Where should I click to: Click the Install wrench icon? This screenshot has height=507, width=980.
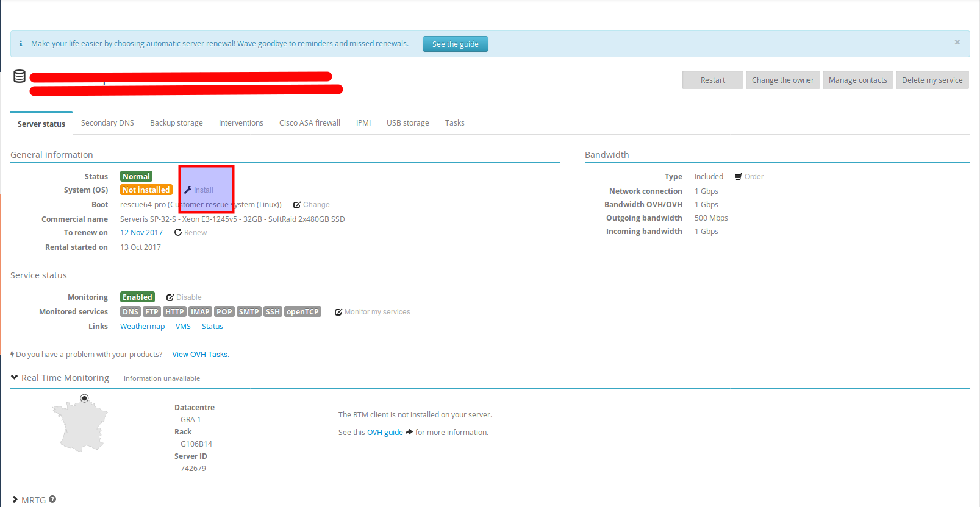pos(188,190)
